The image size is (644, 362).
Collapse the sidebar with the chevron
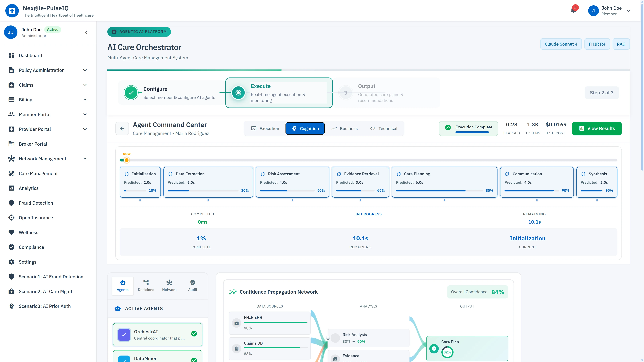click(x=86, y=32)
